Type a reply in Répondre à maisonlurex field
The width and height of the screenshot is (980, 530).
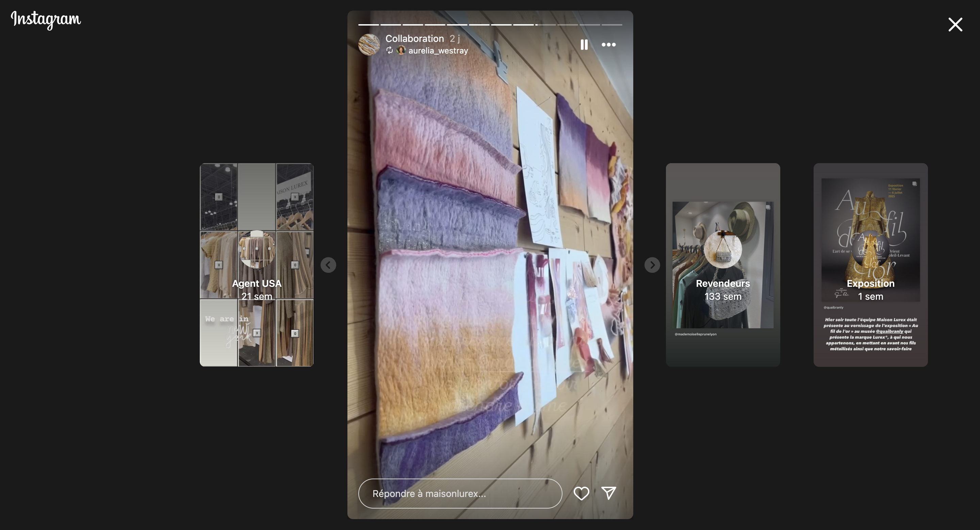[x=460, y=494]
